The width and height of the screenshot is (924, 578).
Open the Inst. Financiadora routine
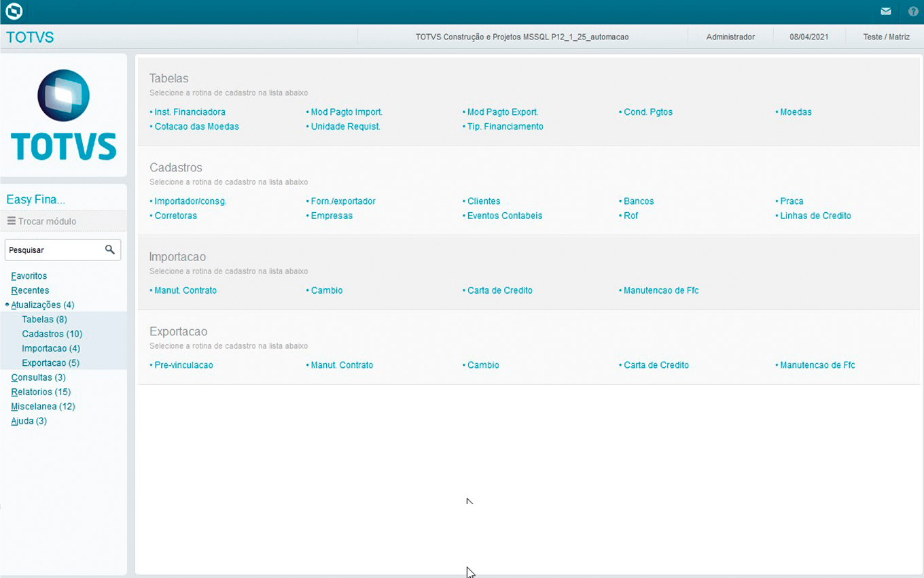point(190,112)
